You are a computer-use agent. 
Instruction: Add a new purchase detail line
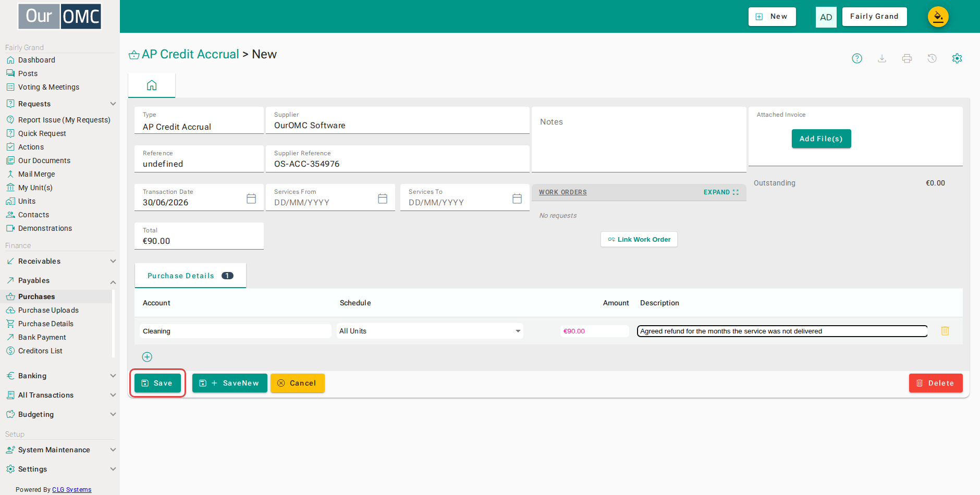[x=147, y=357]
